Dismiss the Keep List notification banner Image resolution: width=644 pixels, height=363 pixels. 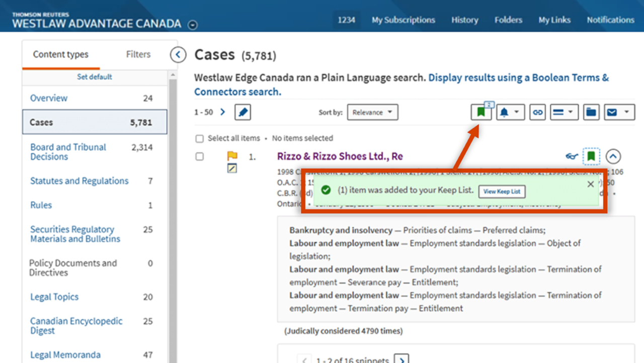(x=591, y=184)
